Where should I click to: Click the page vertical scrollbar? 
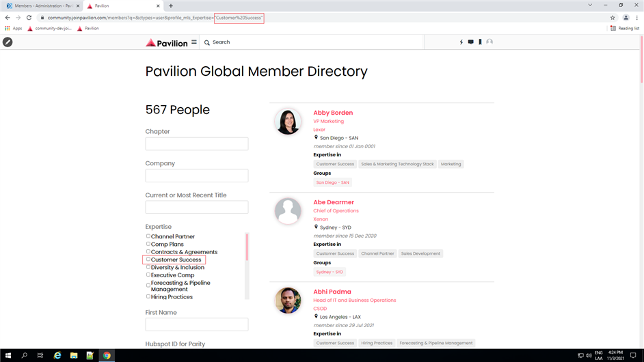pyautogui.click(x=641, y=59)
